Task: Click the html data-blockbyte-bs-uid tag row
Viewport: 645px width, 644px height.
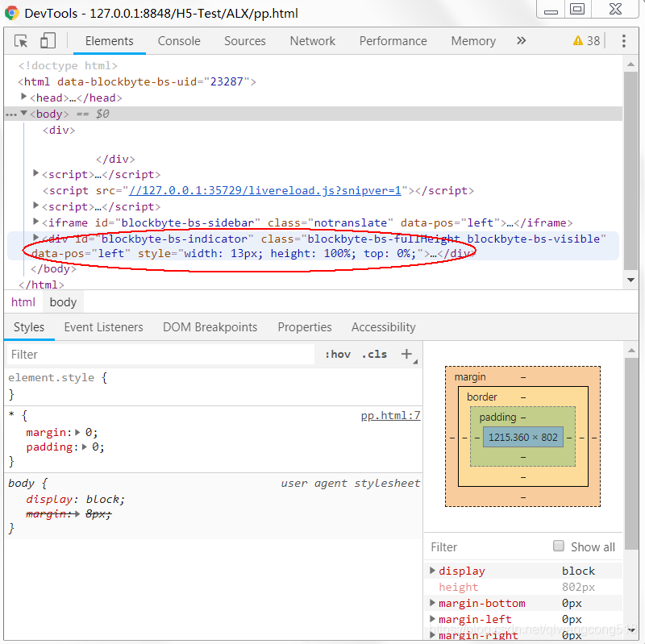Action: point(137,81)
